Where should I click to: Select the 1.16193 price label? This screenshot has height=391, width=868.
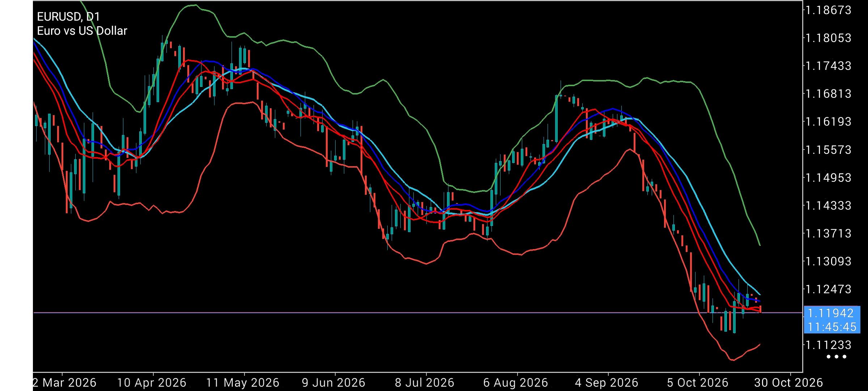click(x=828, y=122)
